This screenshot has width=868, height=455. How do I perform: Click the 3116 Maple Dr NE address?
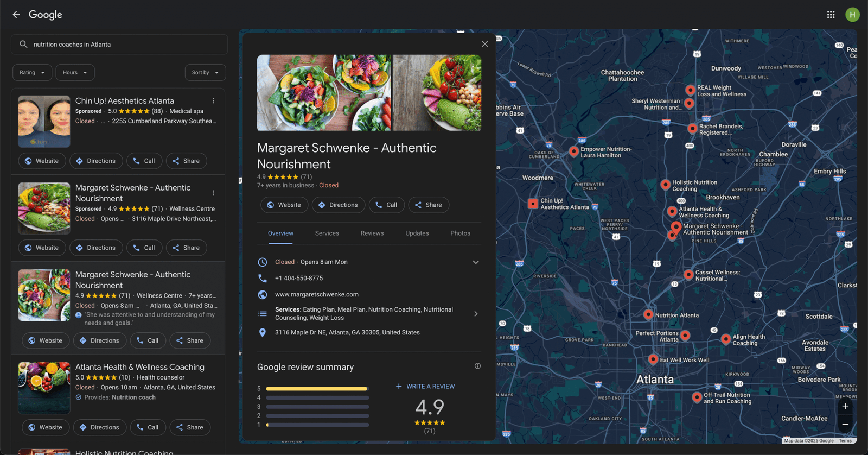click(x=347, y=333)
